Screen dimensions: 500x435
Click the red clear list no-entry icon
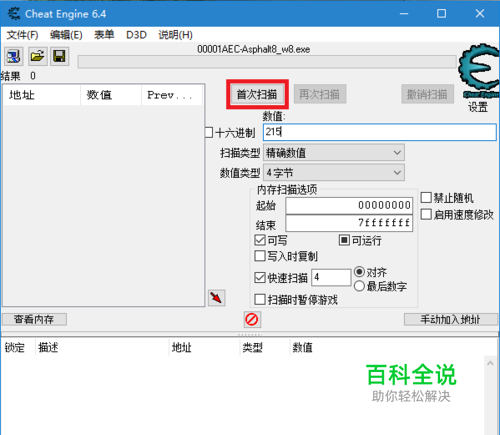(252, 320)
